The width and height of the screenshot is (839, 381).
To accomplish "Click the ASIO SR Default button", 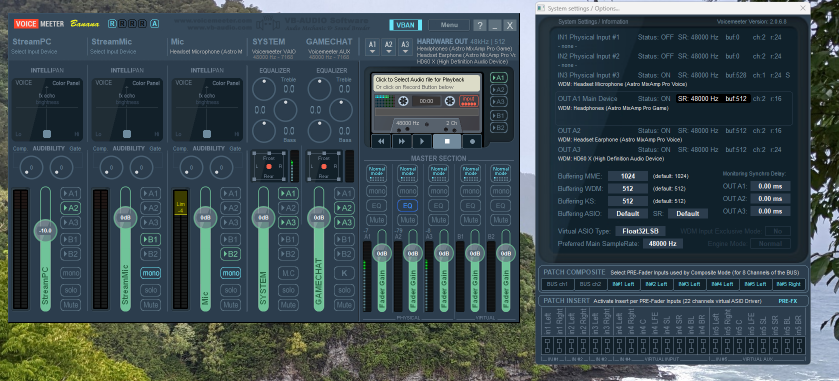I will [x=688, y=214].
